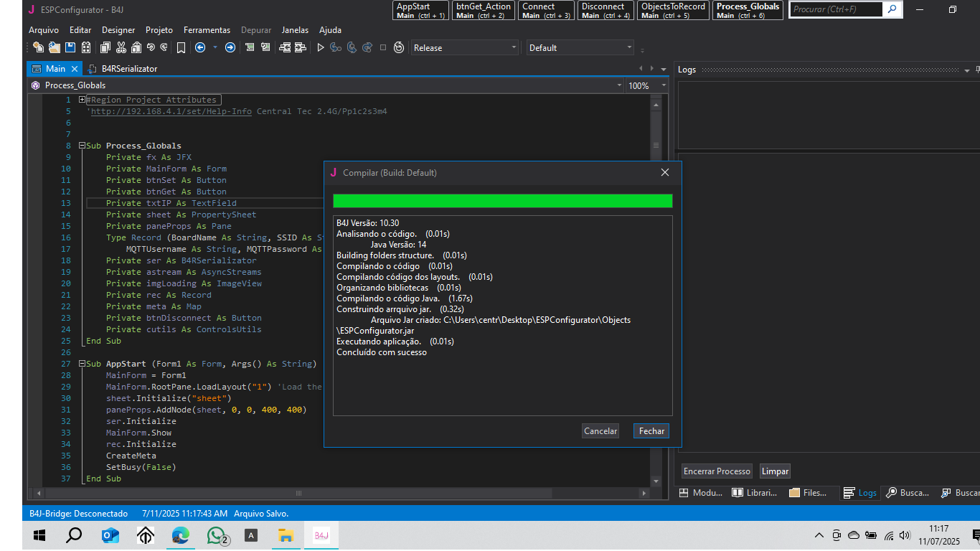Collapse the Sub Process_Globals code block
980x551 pixels.
tap(82, 146)
